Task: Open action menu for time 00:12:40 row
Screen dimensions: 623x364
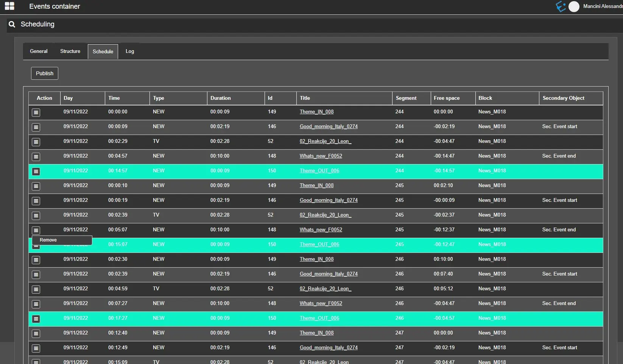Action: pyautogui.click(x=36, y=333)
